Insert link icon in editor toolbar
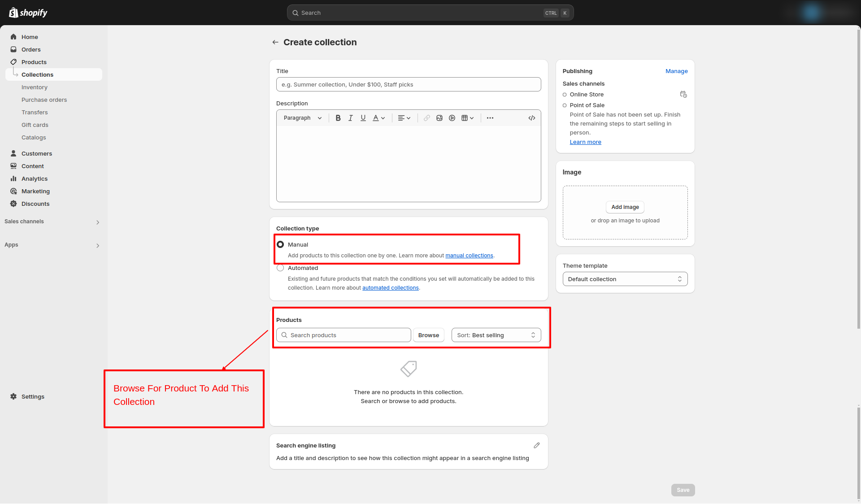Image resolution: width=861 pixels, height=504 pixels. 427,118
